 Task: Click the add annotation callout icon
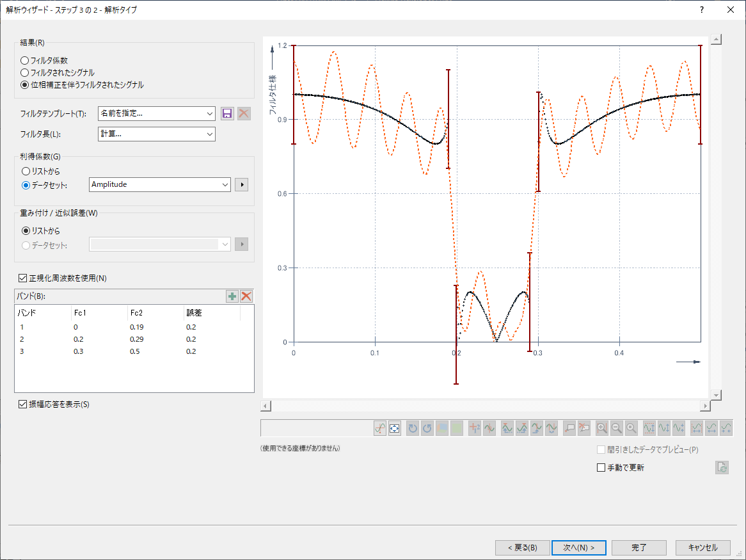tap(569, 428)
